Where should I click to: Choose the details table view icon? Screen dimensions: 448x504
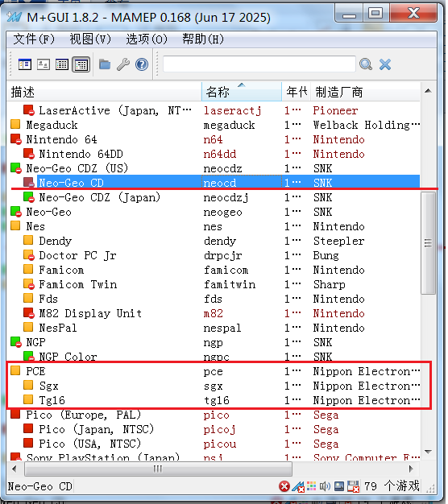(x=62, y=64)
